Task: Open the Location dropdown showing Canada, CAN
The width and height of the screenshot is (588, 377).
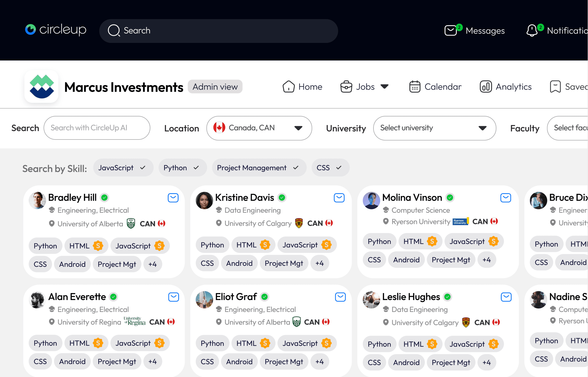Action: pyautogui.click(x=259, y=128)
